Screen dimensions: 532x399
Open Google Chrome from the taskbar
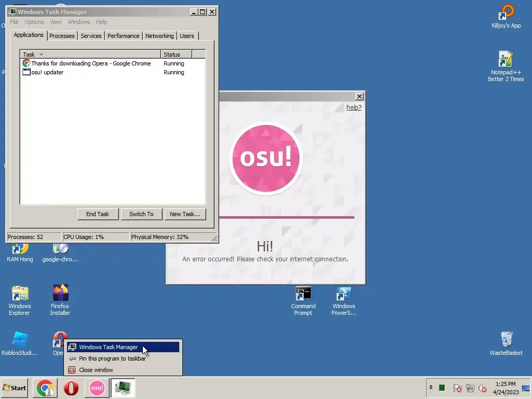[45, 388]
